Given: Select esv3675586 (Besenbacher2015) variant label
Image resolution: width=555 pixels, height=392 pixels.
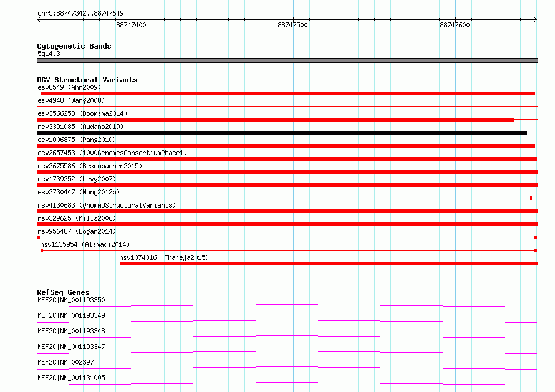Looking at the screenshot, I should pyautogui.click(x=90, y=166).
